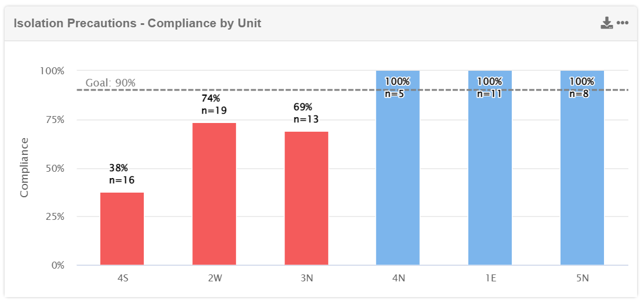This screenshot has width=644, height=304.
Task: Click the 1E x-axis label
Action: click(490, 278)
